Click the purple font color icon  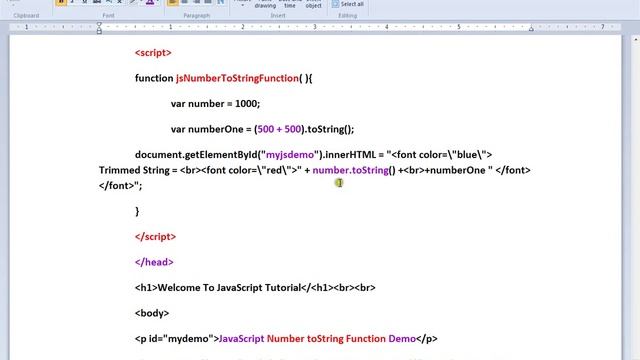(150, 2)
